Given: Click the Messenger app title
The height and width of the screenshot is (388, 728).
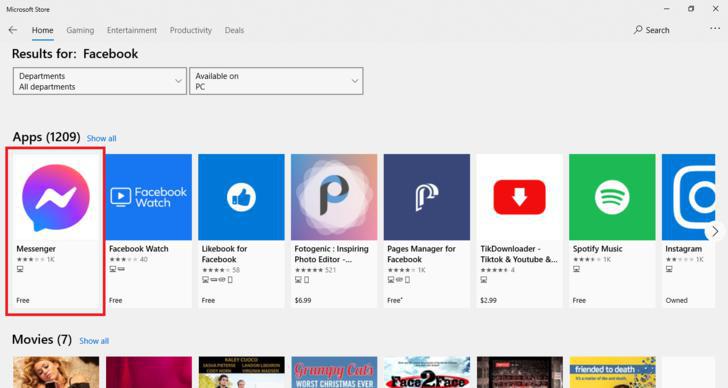Looking at the screenshot, I should (x=36, y=249).
